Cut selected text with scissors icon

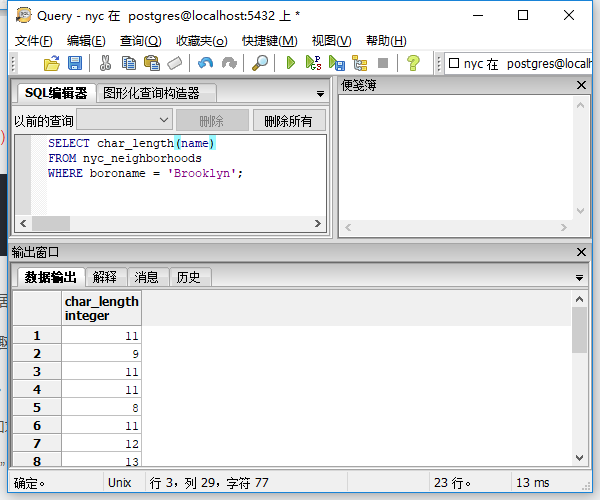(105, 63)
